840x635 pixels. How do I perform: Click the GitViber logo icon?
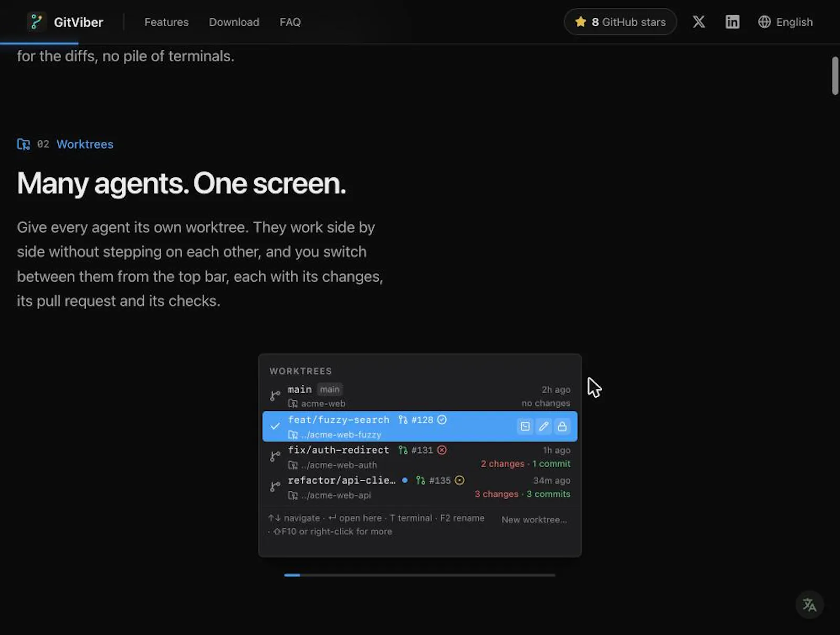(x=36, y=22)
